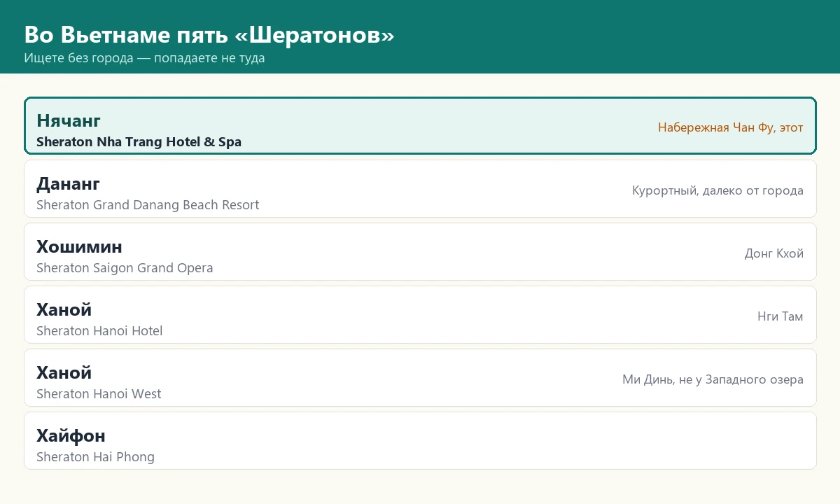840x504 pixels.
Task: Click the subtitle «Ищете без города — попадаете не туда»
Action: [144, 58]
